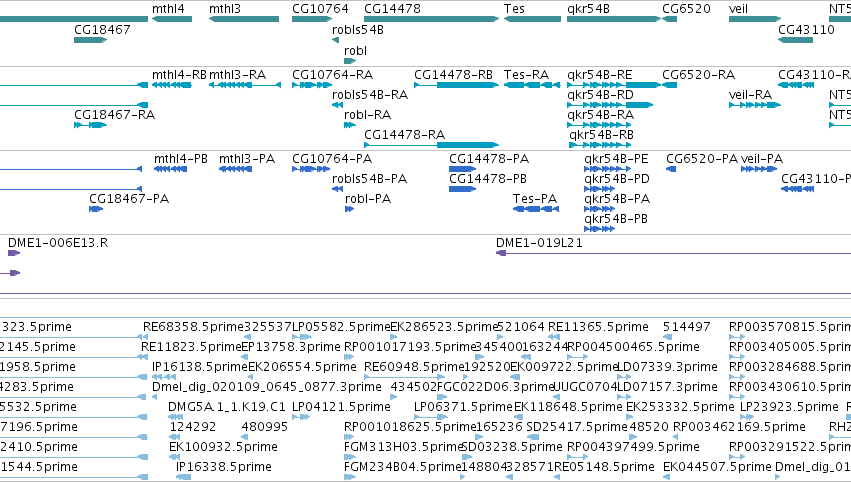Image resolution: width=851 pixels, height=482 pixels.
Task: Select the robls54B-RA transcript label
Action: (x=370, y=95)
